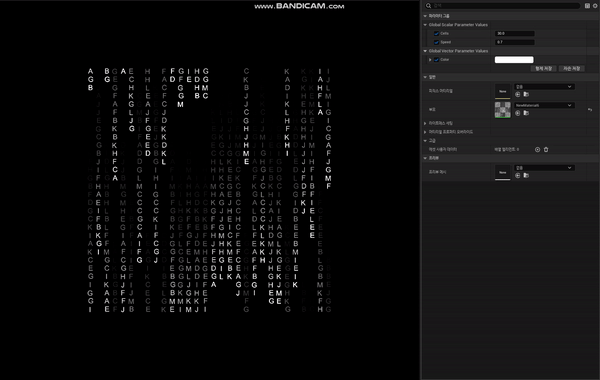Open the white Color parameter swatch
This screenshot has height=380, width=600.
click(x=514, y=60)
